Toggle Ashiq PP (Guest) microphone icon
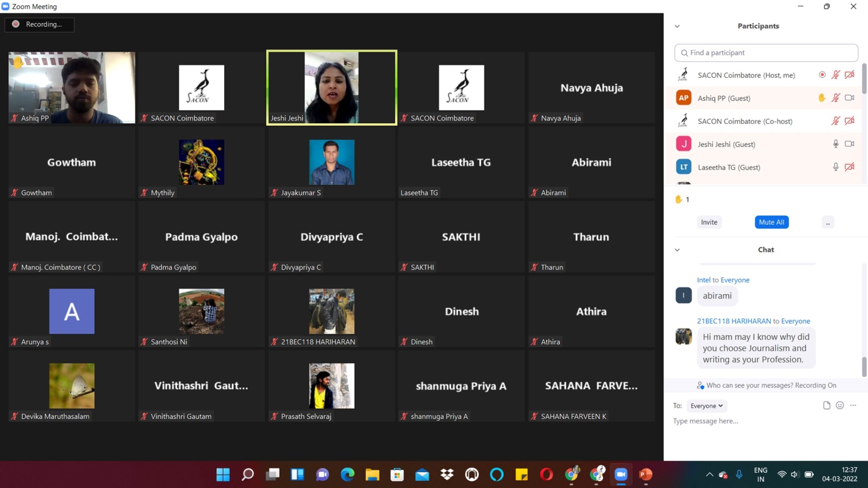The width and height of the screenshot is (868, 488). click(x=835, y=98)
